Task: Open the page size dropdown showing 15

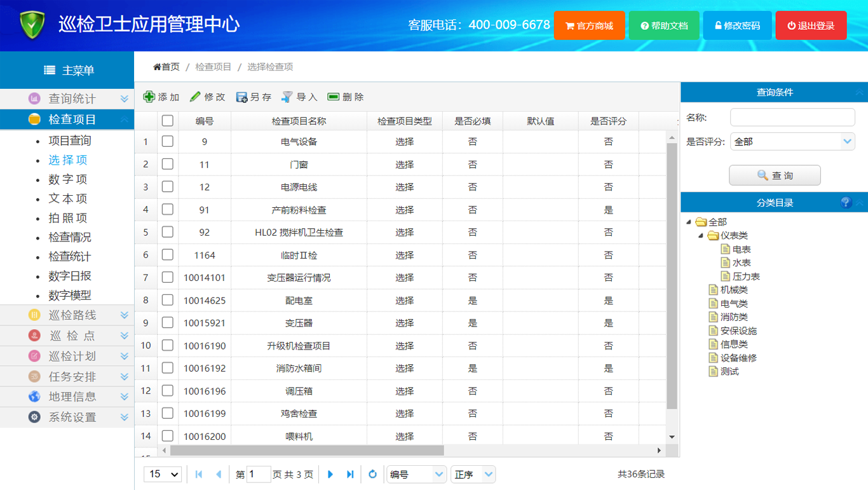Action: (x=163, y=474)
